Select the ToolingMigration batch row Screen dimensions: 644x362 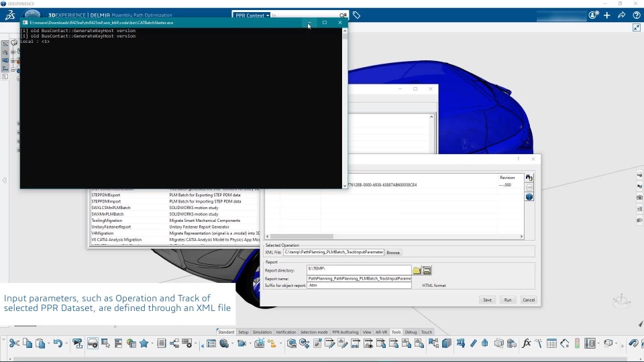coord(175,221)
